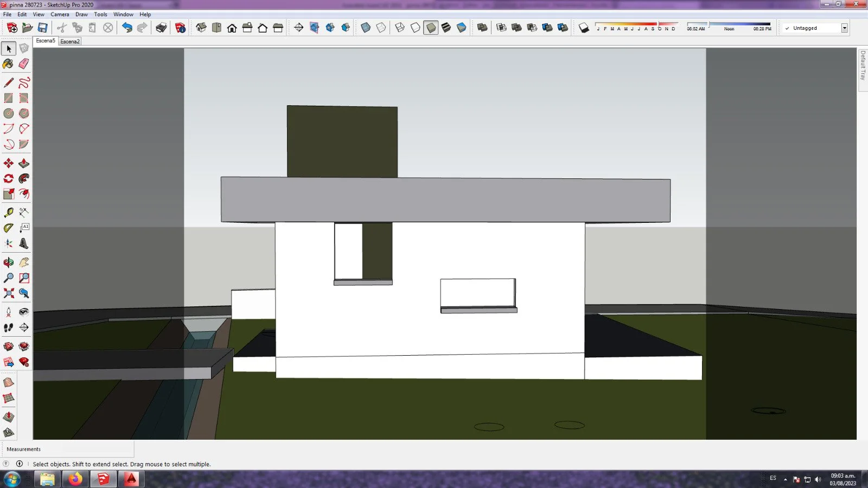Choose the Line pencil tool
Image resolution: width=868 pixels, height=488 pixels.
coord(9,83)
